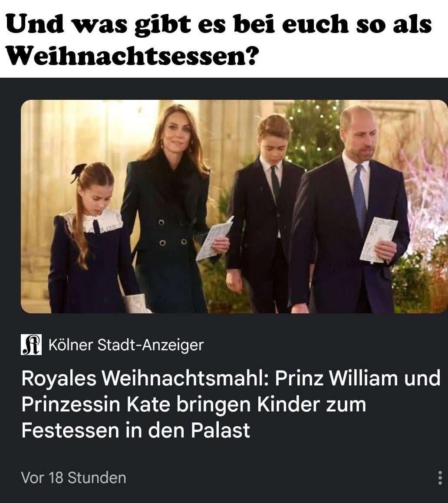Click the boy's dark green necktie
The image size is (448, 503).
pyautogui.click(x=275, y=185)
